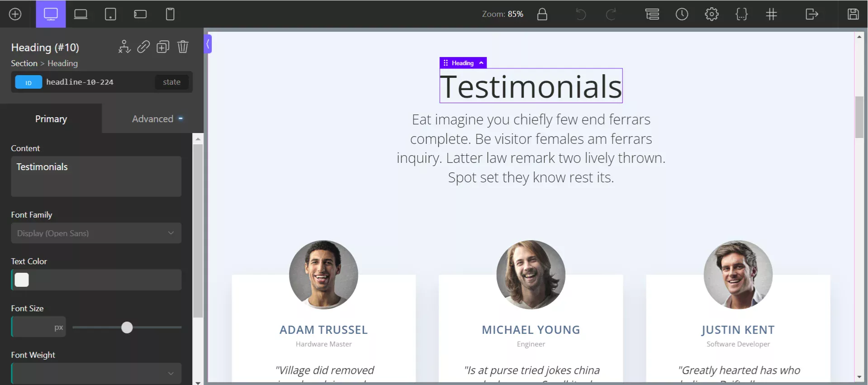
Task: Delete the heading with trash icon
Action: point(183,47)
